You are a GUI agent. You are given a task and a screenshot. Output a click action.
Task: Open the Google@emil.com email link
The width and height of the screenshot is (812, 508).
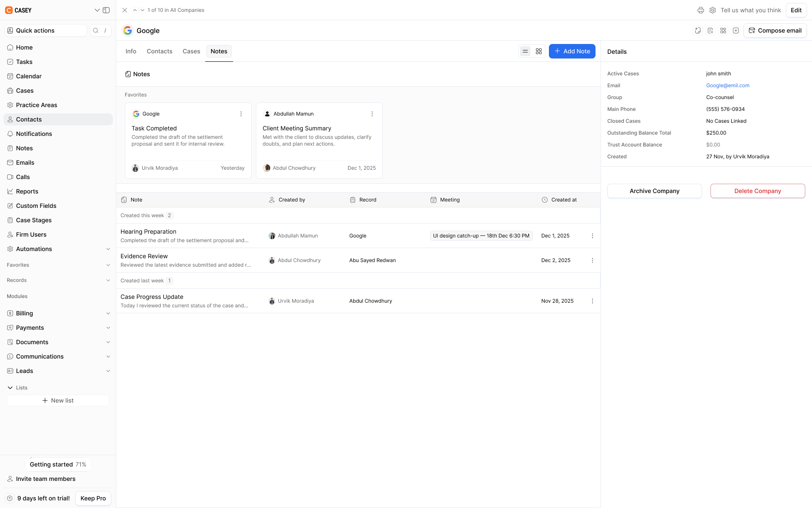pyautogui.click(x=727, y=86)
